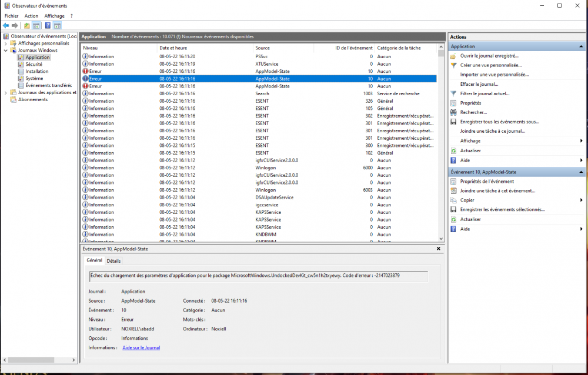Open the Fichier menu
This screenshot has width=588, height=375.
pos(11,16)
